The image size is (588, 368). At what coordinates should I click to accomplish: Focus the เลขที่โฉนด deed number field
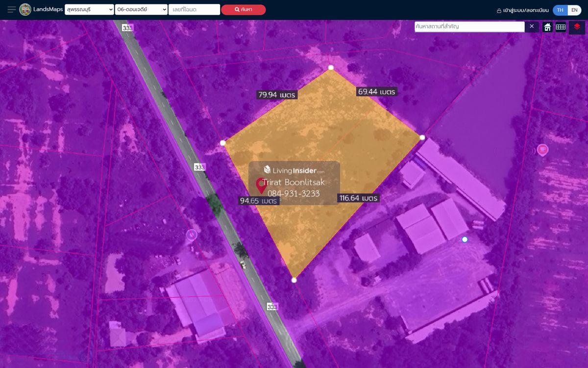pyautogui.click(x=194, y=9)
